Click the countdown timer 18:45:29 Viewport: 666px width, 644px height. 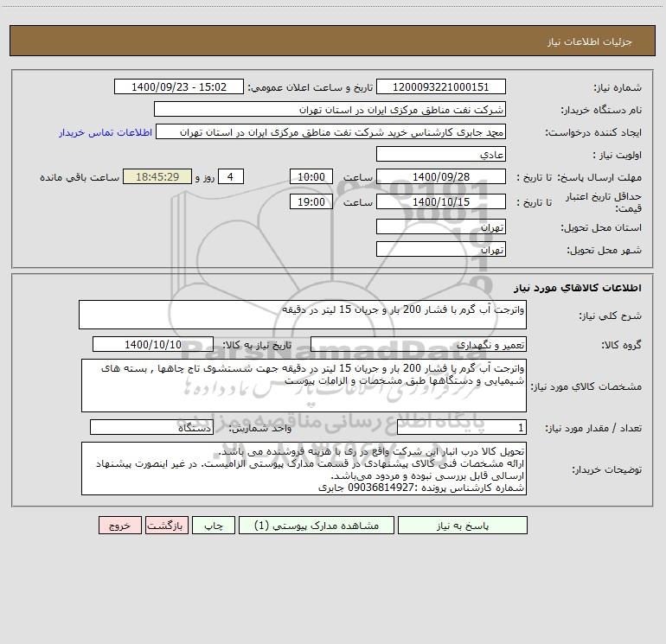pyautogui.click(x=157, y=176)
